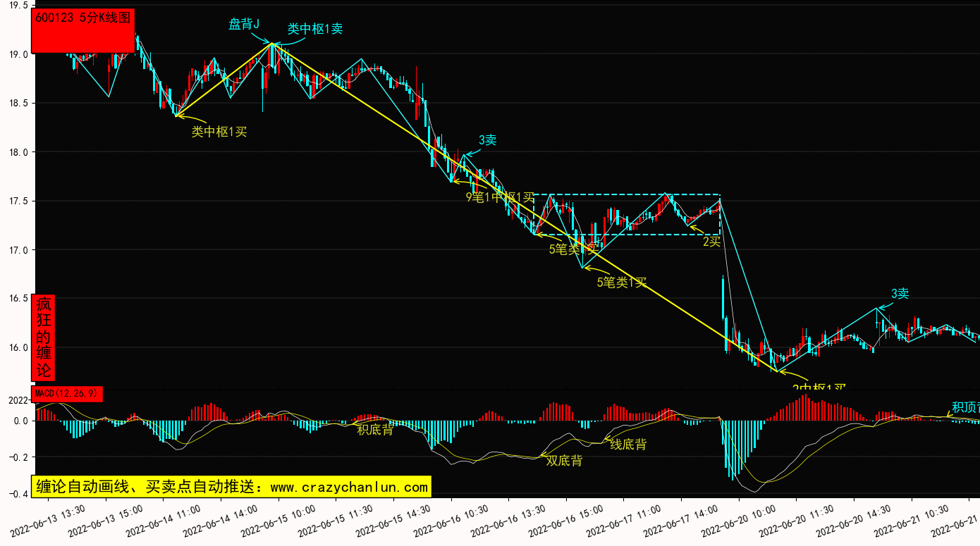Click the 双底背 divergence label in MACD

(564, 461)
